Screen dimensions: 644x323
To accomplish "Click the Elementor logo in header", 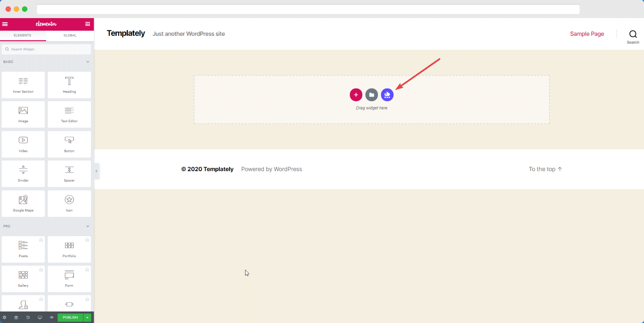I will point(46,24).
